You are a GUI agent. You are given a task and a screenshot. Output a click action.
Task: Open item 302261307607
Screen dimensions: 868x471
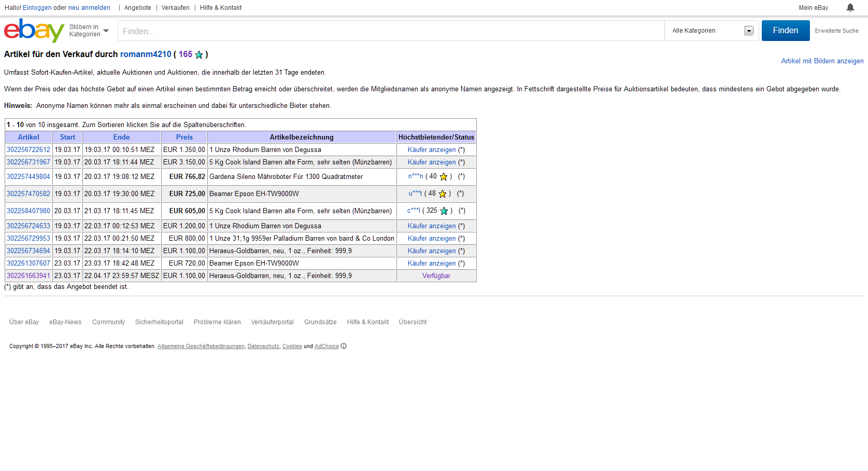pos(29,264)
